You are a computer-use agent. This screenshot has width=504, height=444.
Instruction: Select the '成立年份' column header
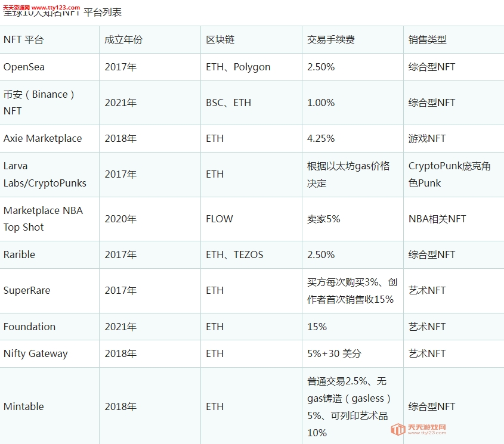coord(123,40)
